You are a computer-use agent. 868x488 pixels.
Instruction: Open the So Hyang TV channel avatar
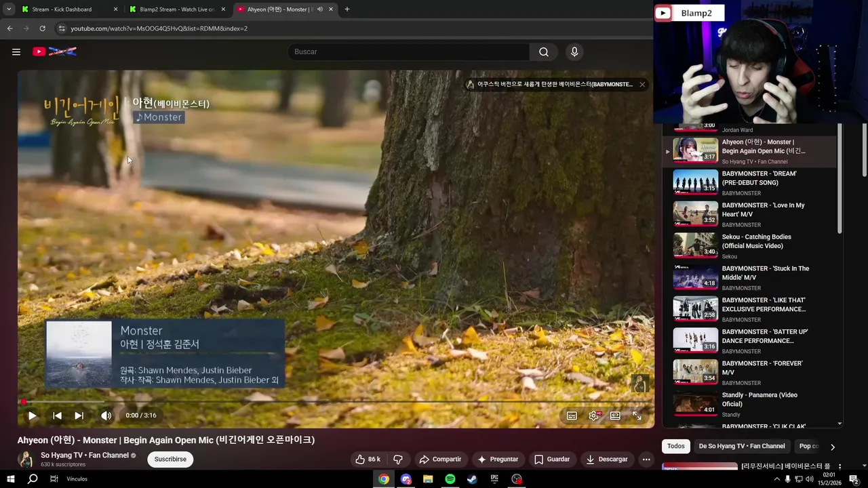click(26, 459)
